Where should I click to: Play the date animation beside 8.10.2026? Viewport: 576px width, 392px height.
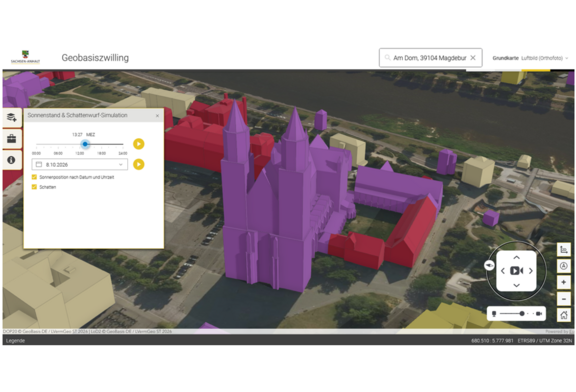138,164
